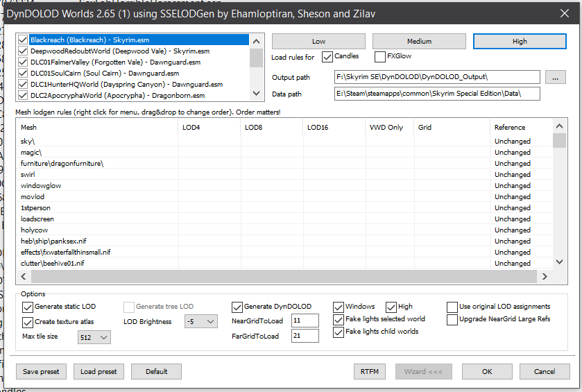582x392 pixels.
Task: Toggle Fake lights child worlds
Action: pyautogui.click(x=338, y=332)
